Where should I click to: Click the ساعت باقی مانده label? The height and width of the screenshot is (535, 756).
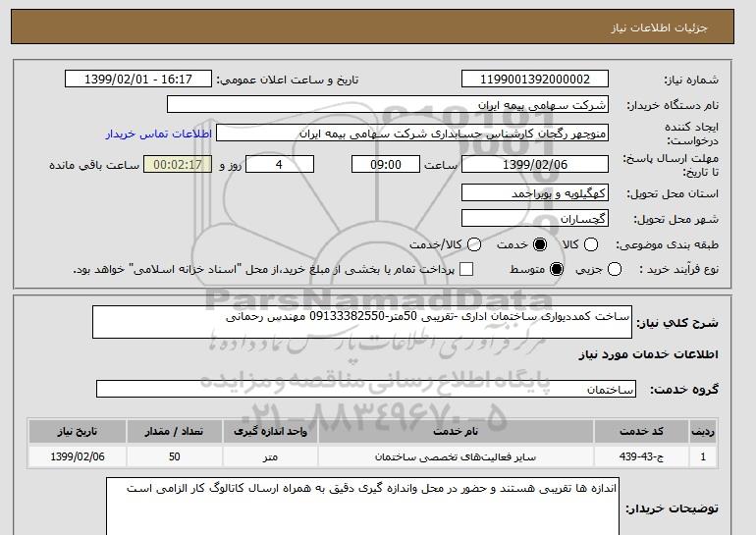(94, 165)
